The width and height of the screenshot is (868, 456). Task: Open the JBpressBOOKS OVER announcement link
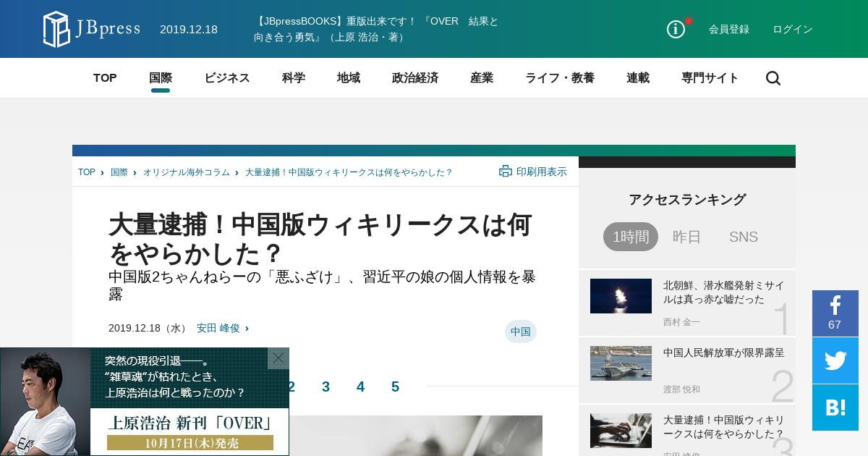(x=376, y=29)
